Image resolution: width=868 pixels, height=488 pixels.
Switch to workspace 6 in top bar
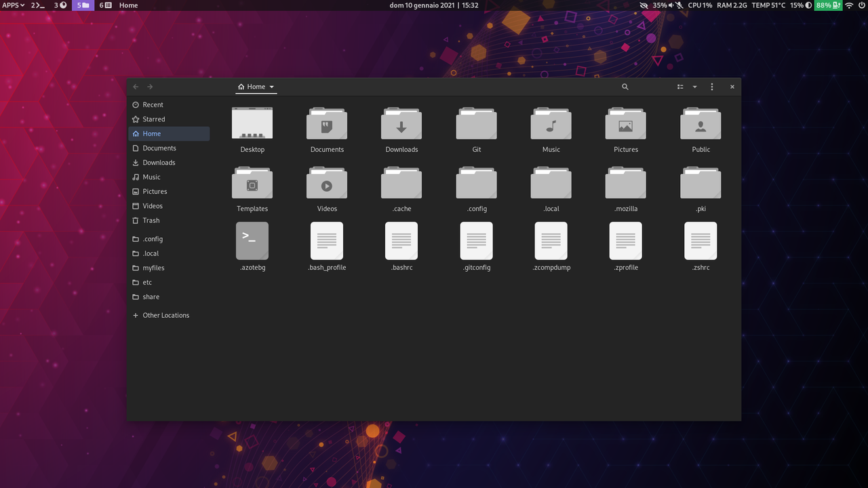coord(105,5)
